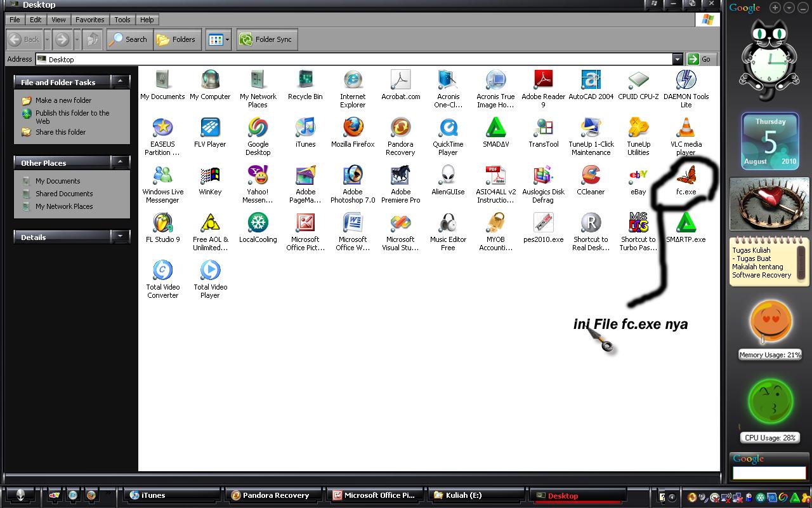Open the Views dropdown button
This screenshot has height=508, width=812.
tap(219, 39)
